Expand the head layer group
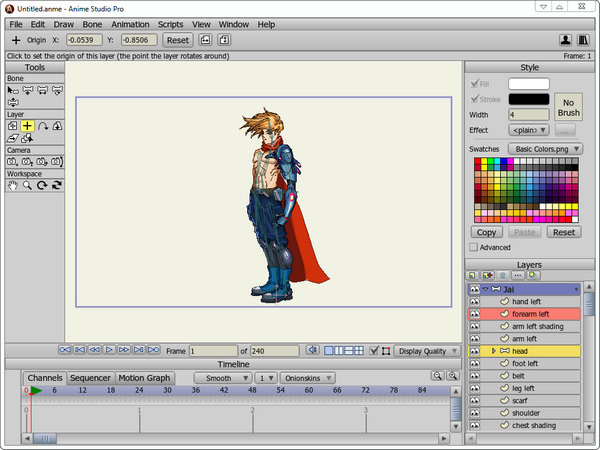The height and width of the screenshot is (450, 600). coord(494,351)
